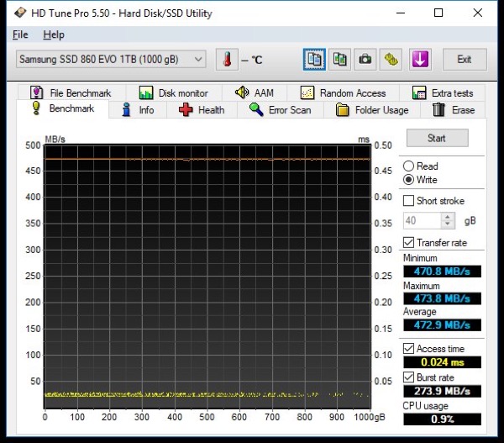504x443 pixels.
Task: Select the Write radio button
Action: pyautogui.click(x=408, y=180)
